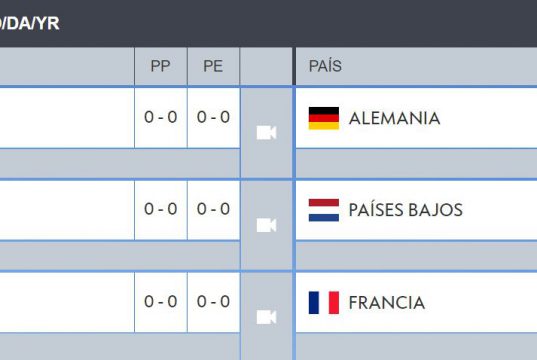The height and width of the screenshot is (360, 537).
Task: Click the DA/YR date format heading
Action: tap(30, 24)
